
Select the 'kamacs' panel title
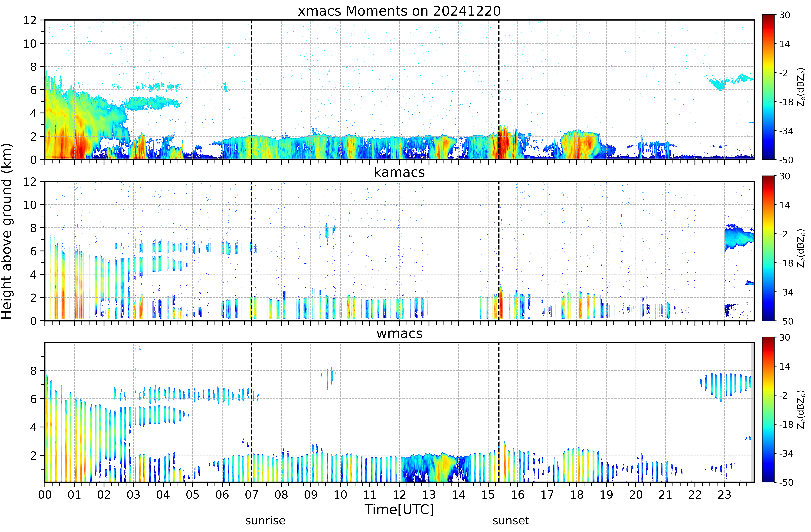click(399, 172)
